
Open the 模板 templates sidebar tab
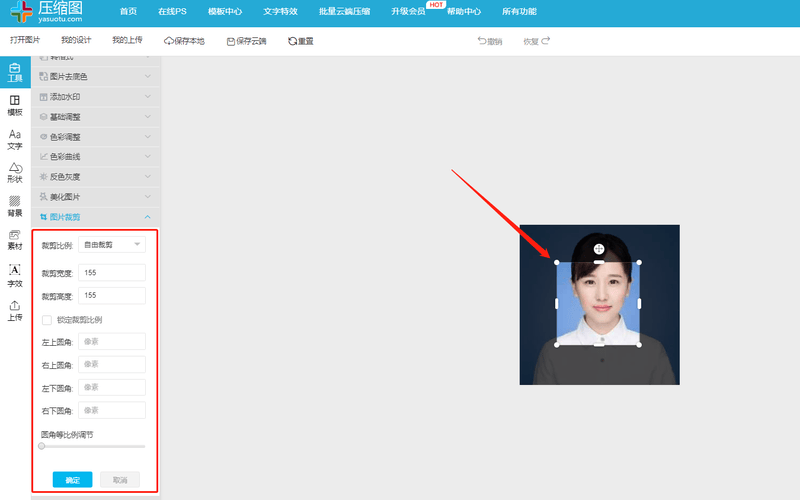15,105
